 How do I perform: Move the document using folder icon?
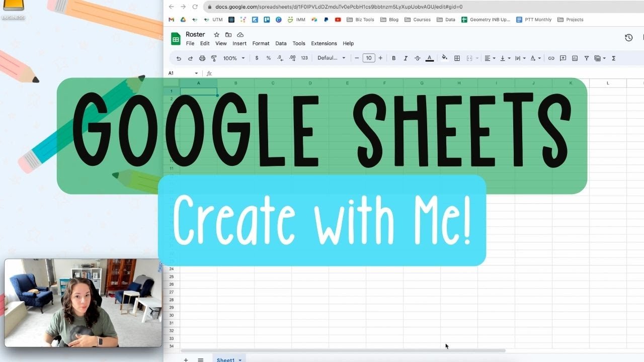coord(228,35)
